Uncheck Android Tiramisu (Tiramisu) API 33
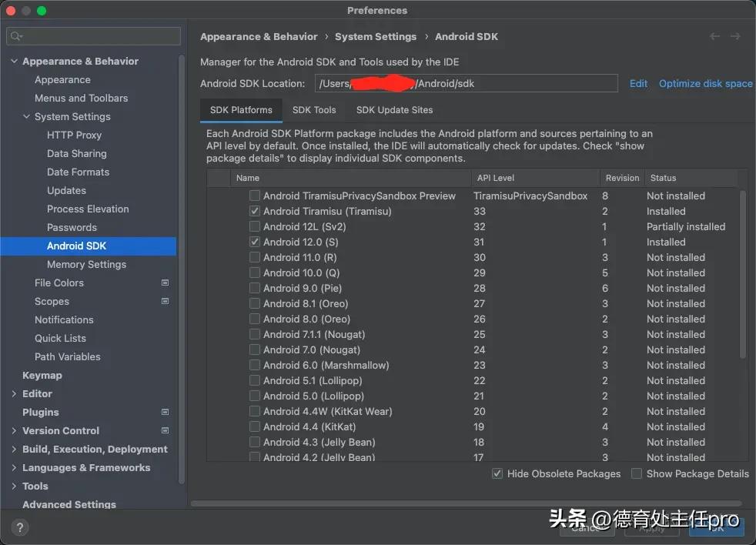756x545 pixels. (x=254, y=211)
